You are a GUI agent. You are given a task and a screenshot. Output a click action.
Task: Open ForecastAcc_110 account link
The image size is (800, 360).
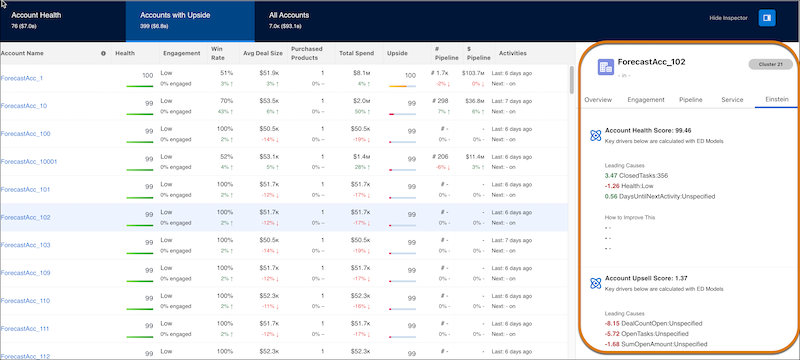(25, 301)
